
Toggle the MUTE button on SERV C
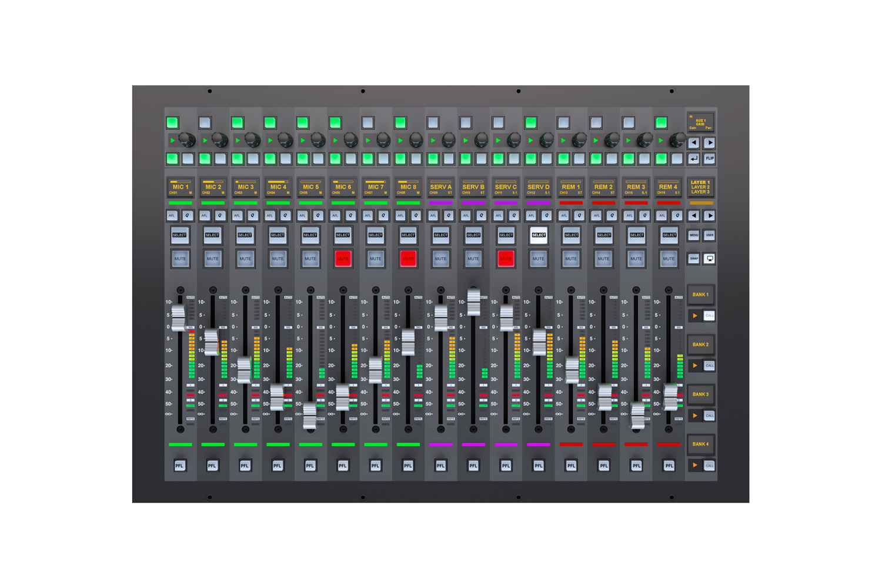coord(505,259)
